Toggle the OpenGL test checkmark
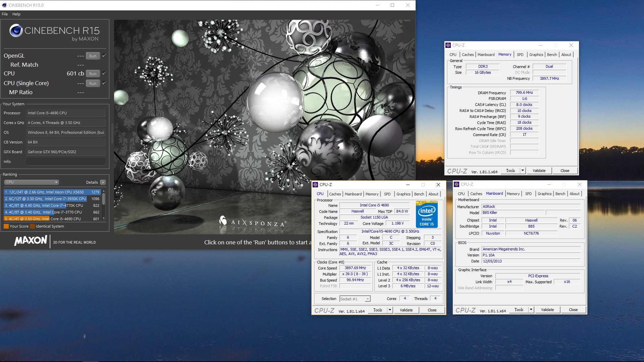The height and width of the screenshot is (362, 644). [x=104, y=56]
